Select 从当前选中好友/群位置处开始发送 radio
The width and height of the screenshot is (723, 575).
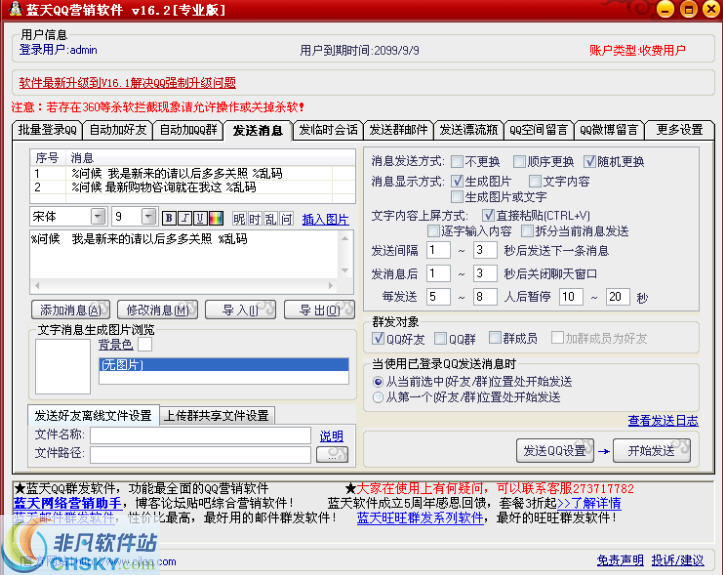[378, 382]
